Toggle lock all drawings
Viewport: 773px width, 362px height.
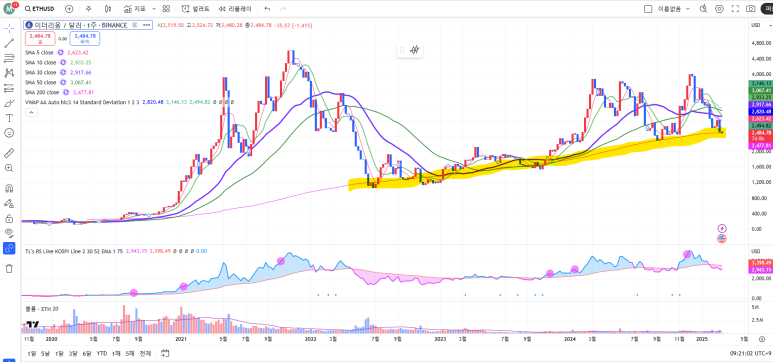click(x=9, y=218)
